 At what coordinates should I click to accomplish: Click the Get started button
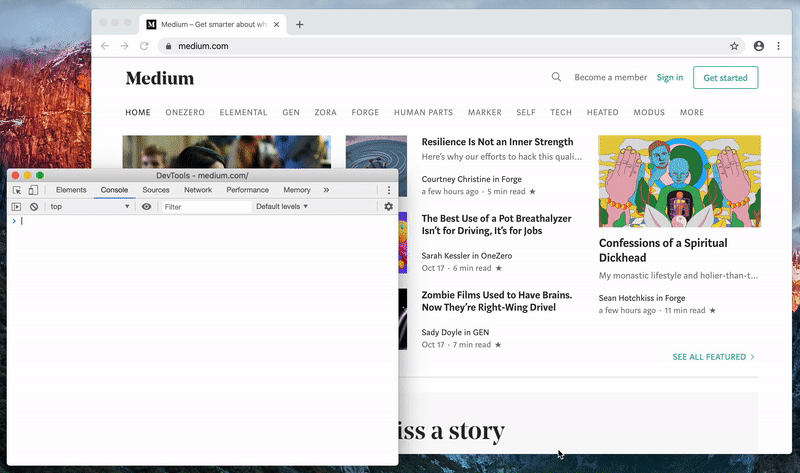[x=726, y=78]
